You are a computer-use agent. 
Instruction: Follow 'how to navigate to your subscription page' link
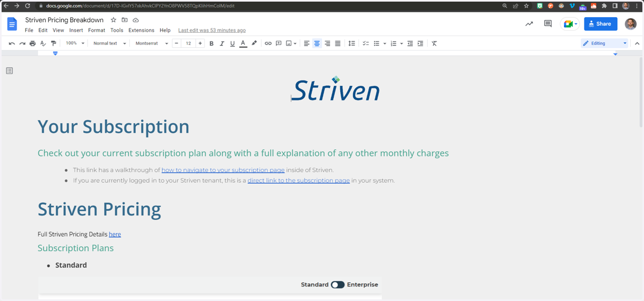(x=223, y=170)
